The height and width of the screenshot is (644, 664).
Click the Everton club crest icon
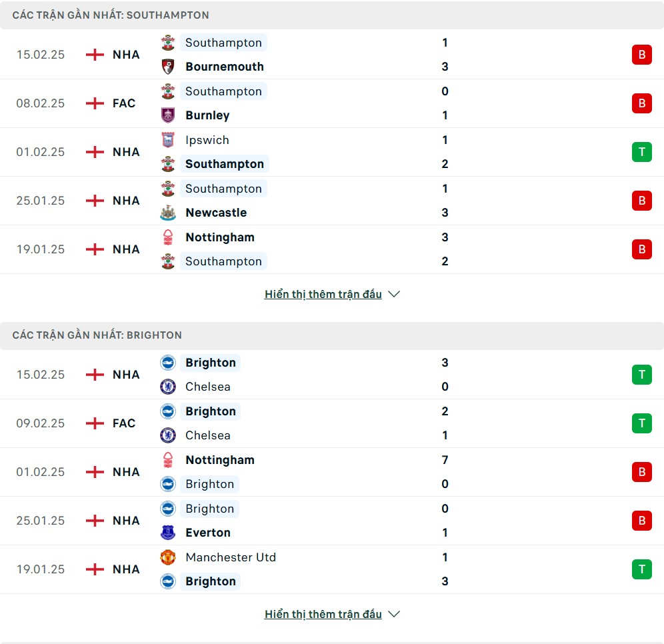pyautogui.click(x=168, y=533)
